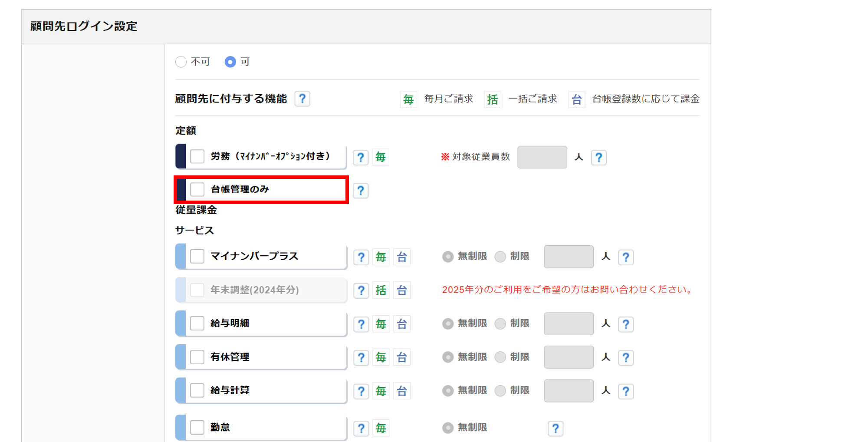Click the 対象従業員数 input field

click(542, 157)
